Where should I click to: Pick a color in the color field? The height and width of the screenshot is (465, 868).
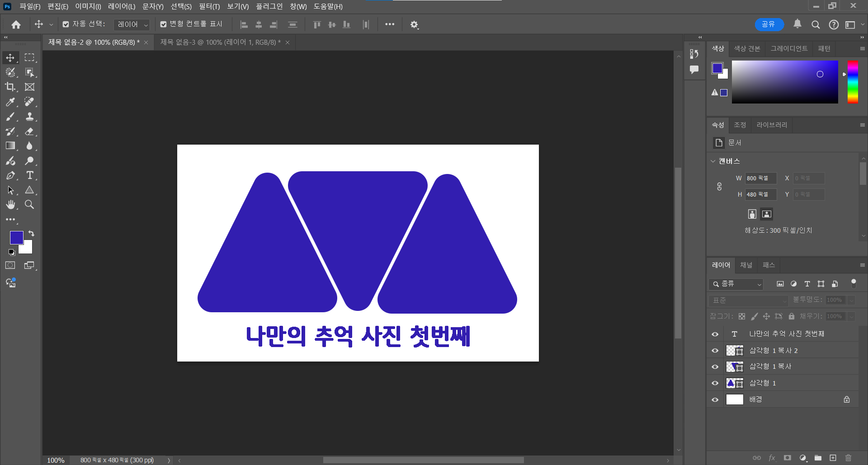785,82
